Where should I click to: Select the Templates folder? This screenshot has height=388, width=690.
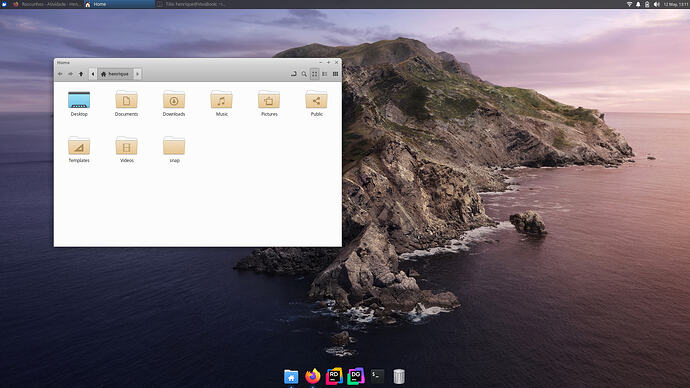click(79, 150)
